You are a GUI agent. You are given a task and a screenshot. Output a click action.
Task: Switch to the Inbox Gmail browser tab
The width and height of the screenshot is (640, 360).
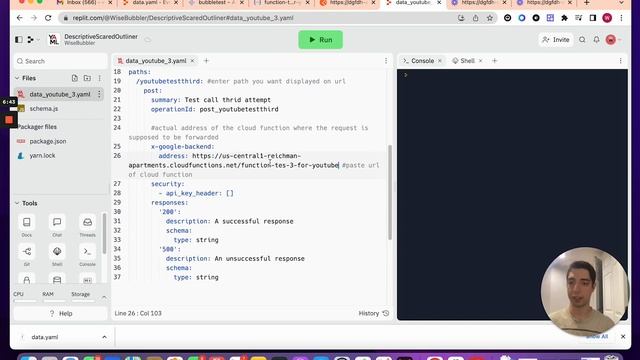click(84, 3)
